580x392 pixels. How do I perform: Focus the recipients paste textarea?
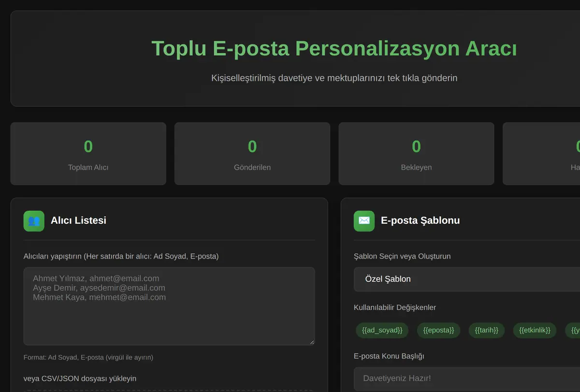click(x=169, y=306)
